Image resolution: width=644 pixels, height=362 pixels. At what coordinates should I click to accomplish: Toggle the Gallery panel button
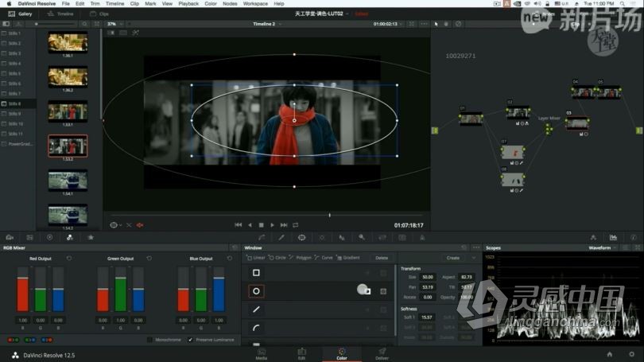[x=20, y=14]
